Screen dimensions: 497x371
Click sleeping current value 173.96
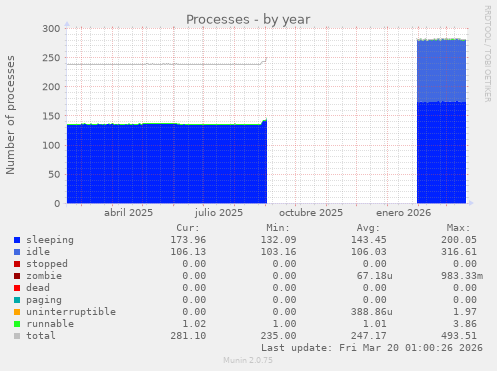[x=188, y=240]
